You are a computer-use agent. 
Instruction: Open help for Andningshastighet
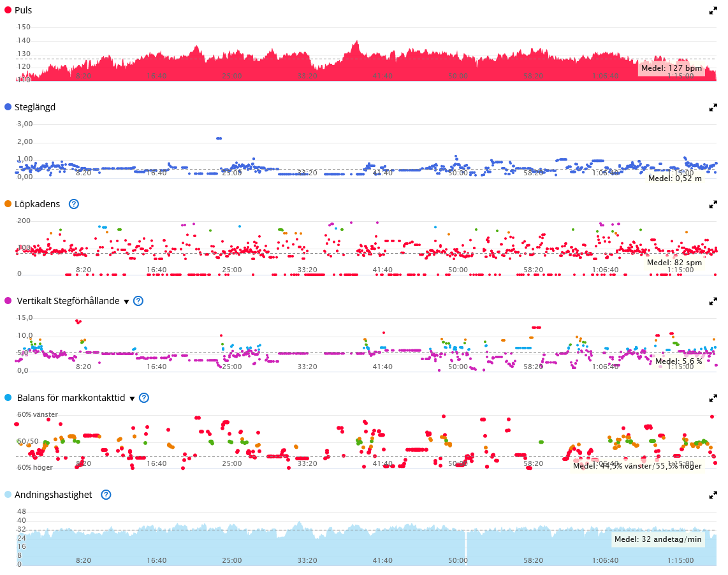[106, 495]
